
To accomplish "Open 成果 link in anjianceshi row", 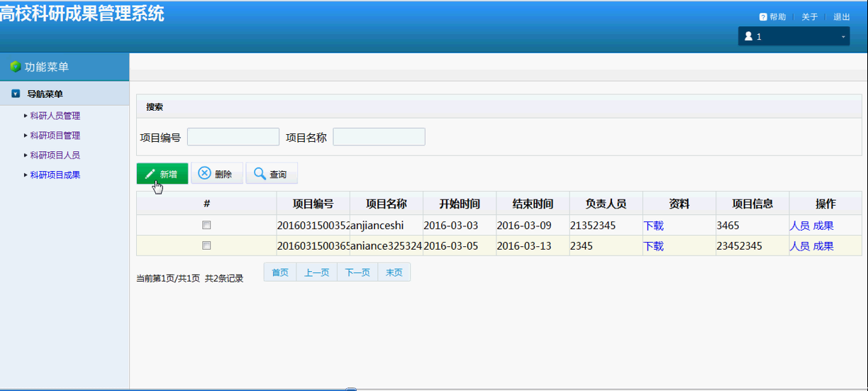I will coord(823,226).
